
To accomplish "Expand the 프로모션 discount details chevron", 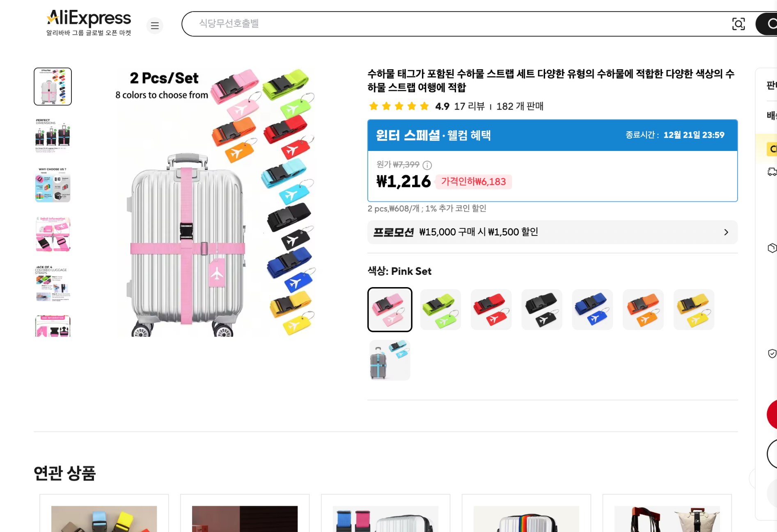I will pos(727,232).
